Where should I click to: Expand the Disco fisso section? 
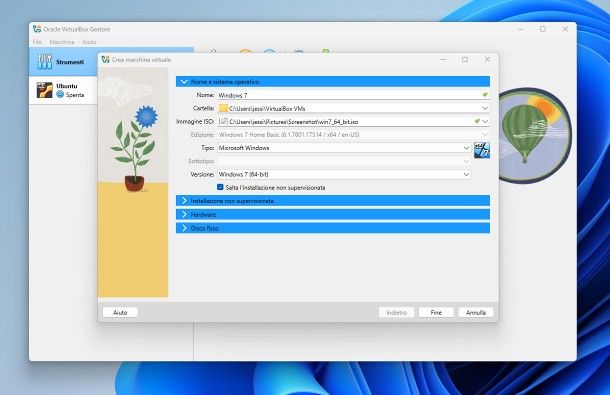click(x=333, y=228)
